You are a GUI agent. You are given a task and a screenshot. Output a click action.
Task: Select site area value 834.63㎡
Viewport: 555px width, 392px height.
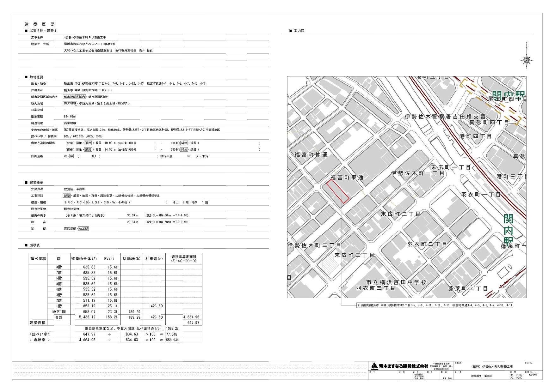70,117
